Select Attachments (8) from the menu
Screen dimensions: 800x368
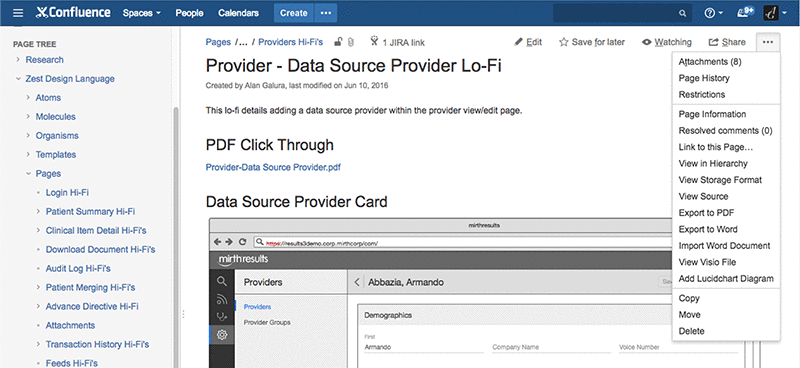tap(726, 62)
